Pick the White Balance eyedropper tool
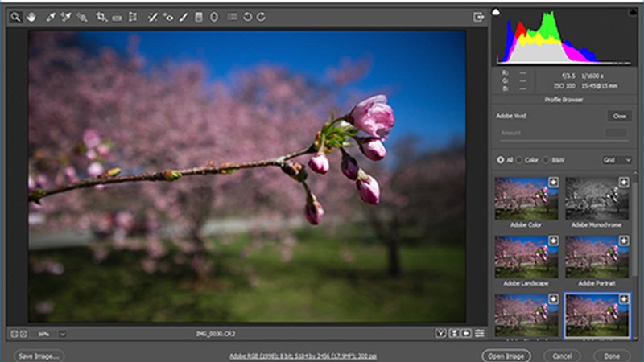 click(51, 16)
